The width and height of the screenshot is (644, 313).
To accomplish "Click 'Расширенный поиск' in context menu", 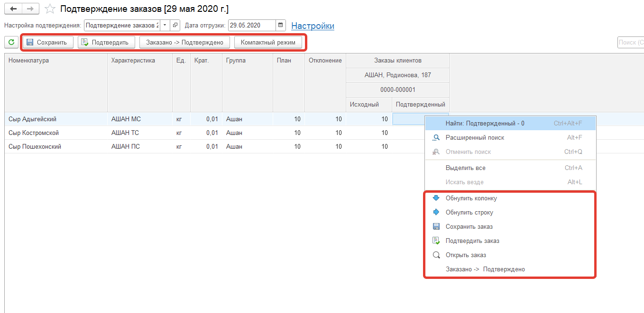I will [475, 138].
